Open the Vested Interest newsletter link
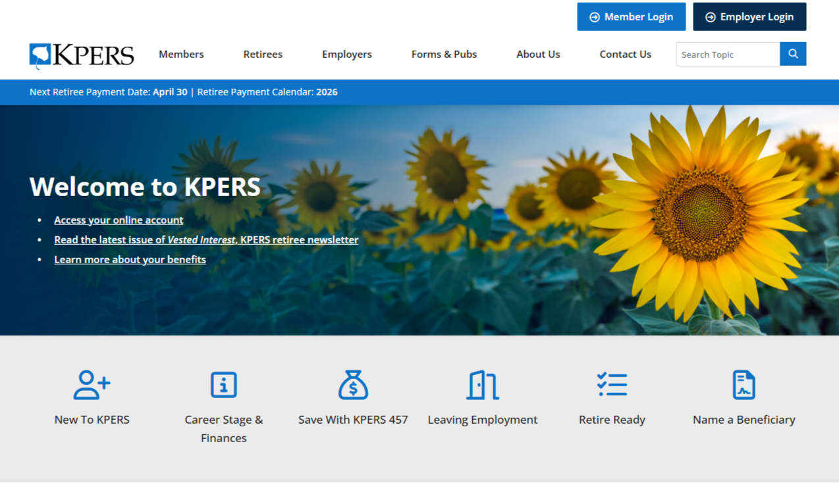The height and width of the screenshot is (504, 839). [x=206, y=239]
